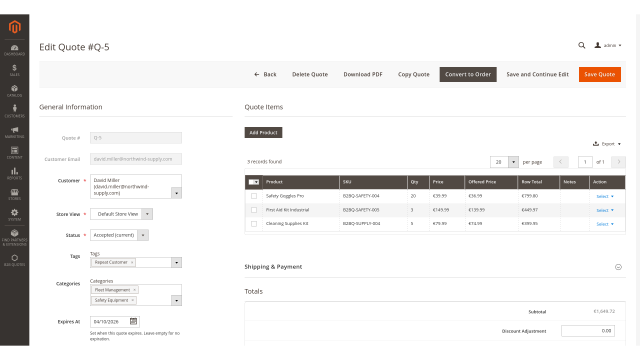Click the Quote # field
This screenshot has width=640, height=360.
[x=136, y=138]
